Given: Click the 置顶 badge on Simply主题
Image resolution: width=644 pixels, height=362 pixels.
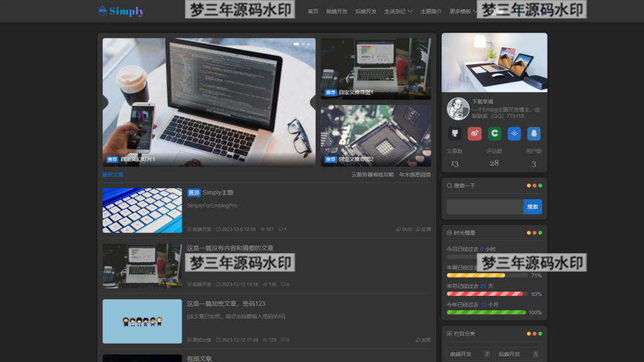Looking at the screenshot, I should click(x=194, y=193).
